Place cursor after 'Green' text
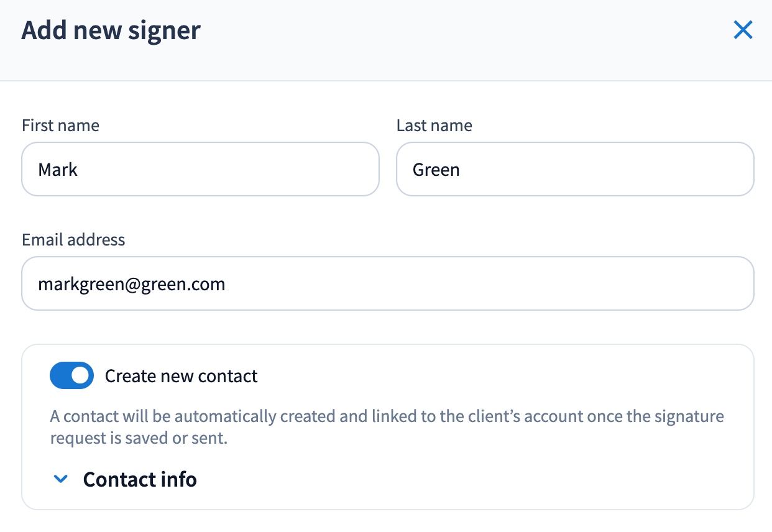 pyautogui.click(x=461, y=169)
